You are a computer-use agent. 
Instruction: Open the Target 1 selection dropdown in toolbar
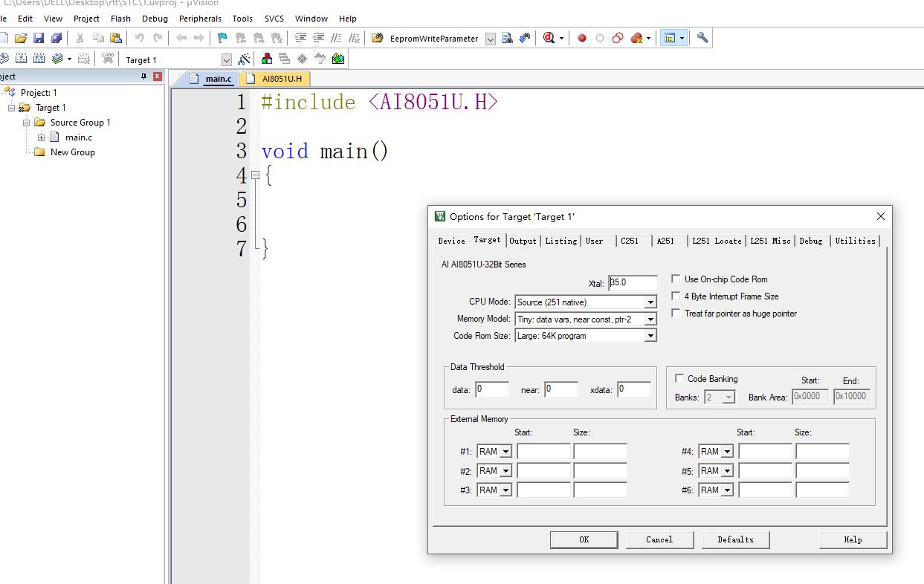226,59
